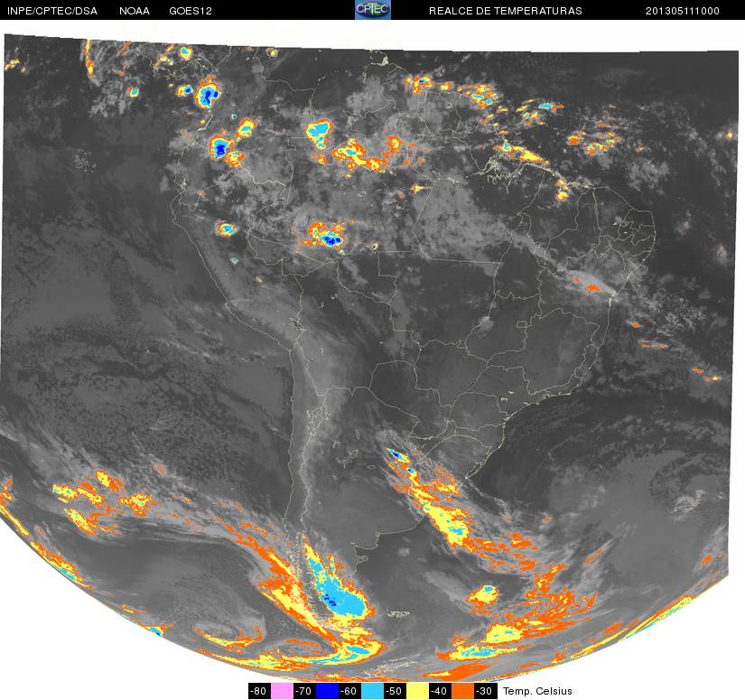Select the yellow -50 to -40 legend swatch
The image size is (745, 700).
click(x=417, y=690)
